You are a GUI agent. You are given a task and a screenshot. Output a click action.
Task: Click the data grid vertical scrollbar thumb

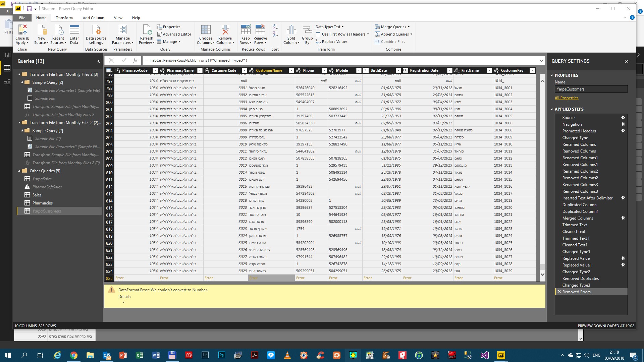tap(542, 267)
